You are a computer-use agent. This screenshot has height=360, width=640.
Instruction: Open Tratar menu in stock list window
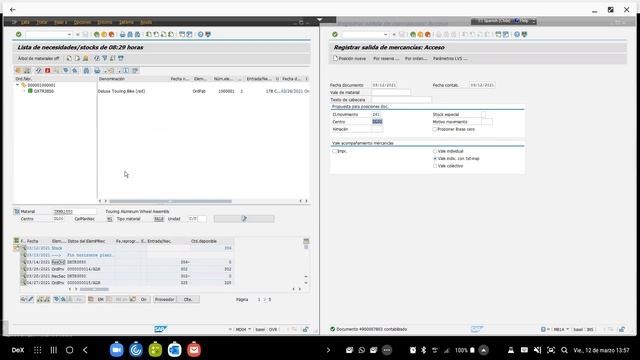(x=42, y=22)
